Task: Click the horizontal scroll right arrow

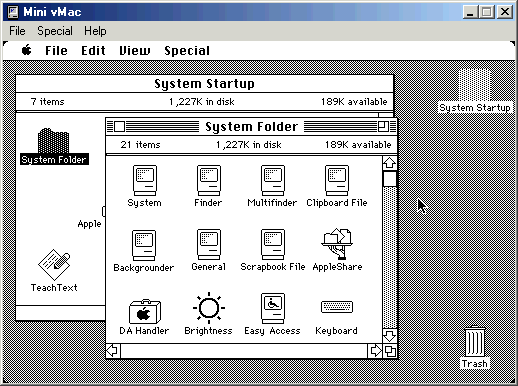Action: coord(375,351)
